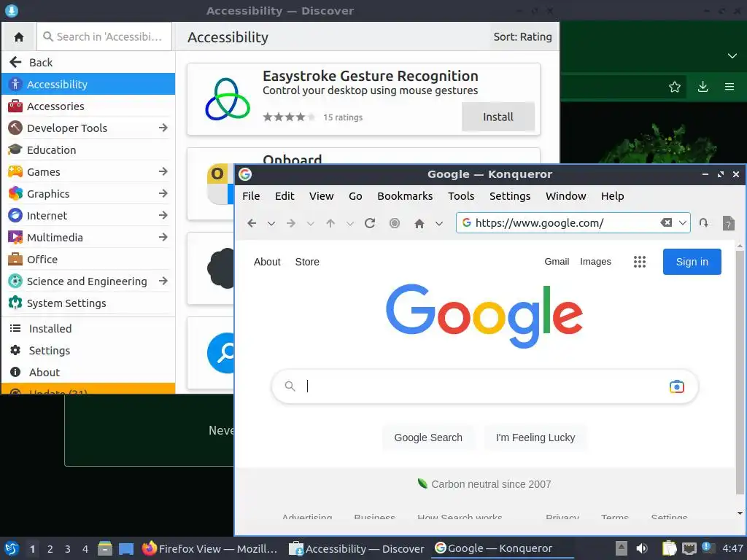
Task: Open back history dropdown in Konqueror
Action: [271, 223]
